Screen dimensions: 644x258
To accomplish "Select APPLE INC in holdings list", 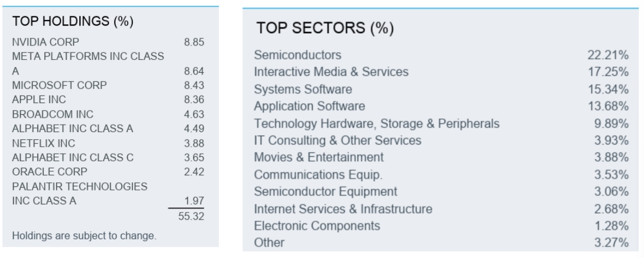I will [38, 100].
